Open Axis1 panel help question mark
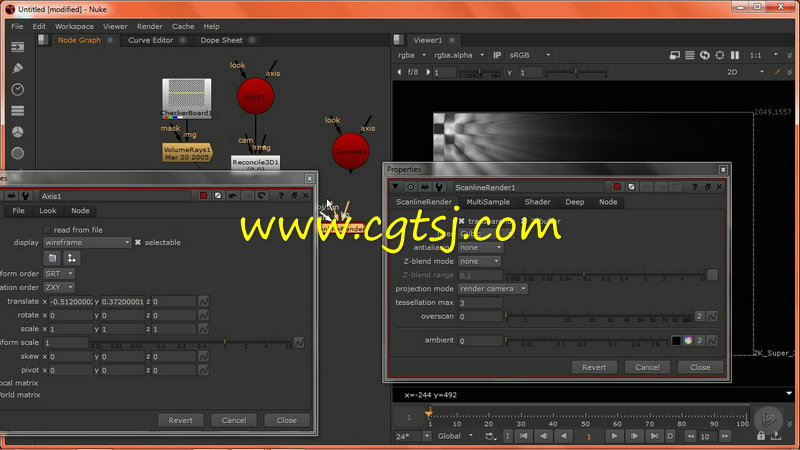 pos(281,195)
